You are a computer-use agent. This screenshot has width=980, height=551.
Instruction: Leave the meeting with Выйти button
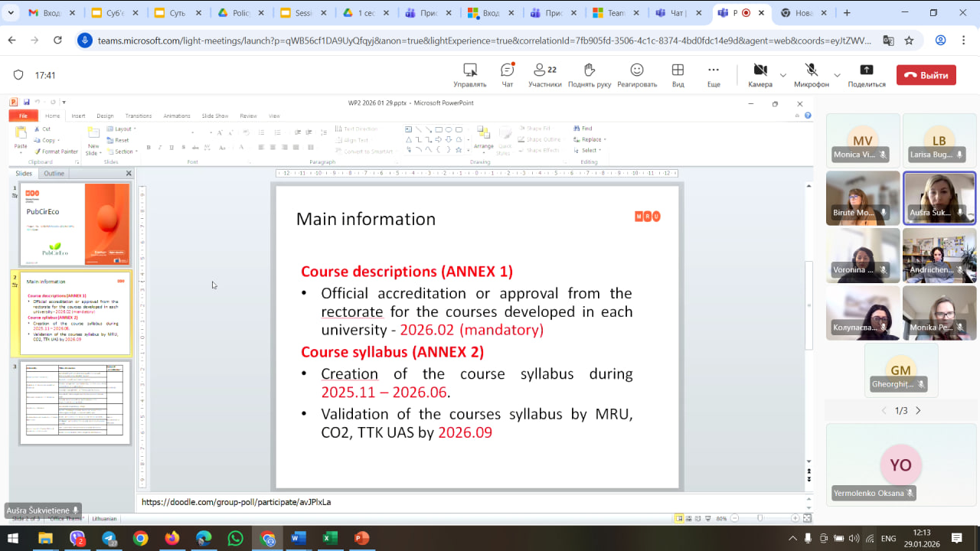click(926, 75)
